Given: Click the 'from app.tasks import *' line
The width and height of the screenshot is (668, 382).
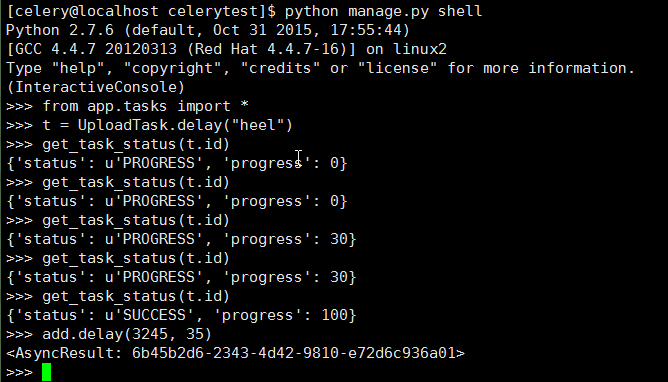Looking at the screenshot, I should [127, 106].
